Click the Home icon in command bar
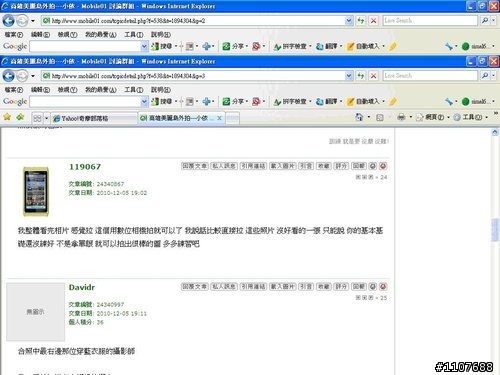The image size is (500, 375). click(x=359, y=117)
